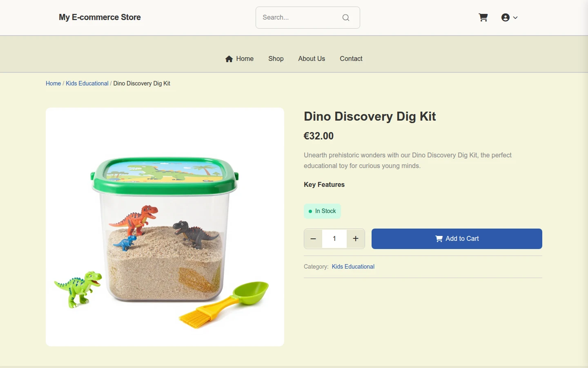Focus the Search input field
588x368 pixels.
pyautogui.click(x=300, y=18)
